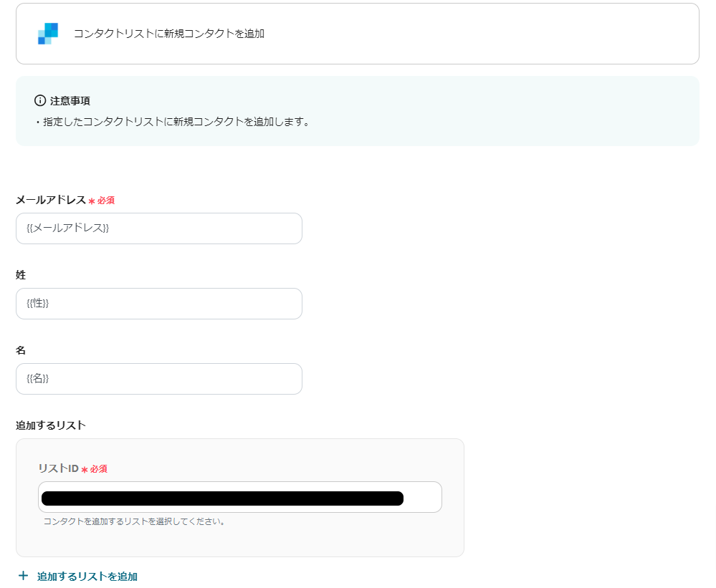Click the note 指定したコンタクトリストに新規コンタクトを追加します。
The width and height of the screenshot is (716, 588).
coord(176,122)
